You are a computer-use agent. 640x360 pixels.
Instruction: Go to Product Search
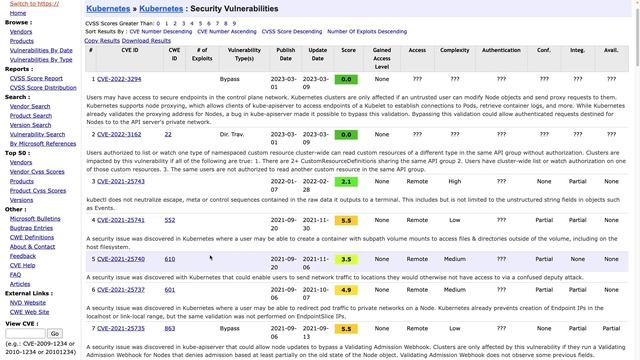point(31,116)
